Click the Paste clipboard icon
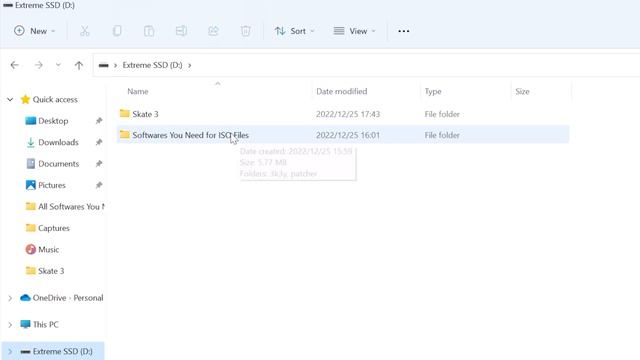This screenshot has height=360, width=640. [x=149, y=31]
